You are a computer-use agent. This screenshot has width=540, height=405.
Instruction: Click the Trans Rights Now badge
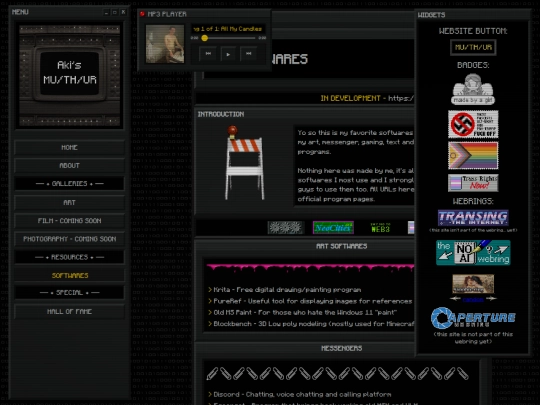pos(473,183)
